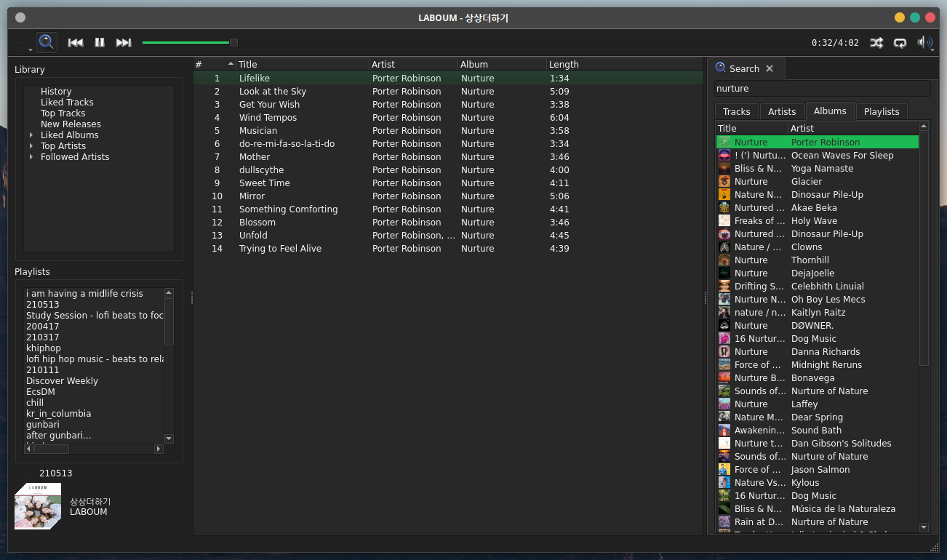Pause the current song
Viewport: 947px width, 560px height.
click(100, 43)
